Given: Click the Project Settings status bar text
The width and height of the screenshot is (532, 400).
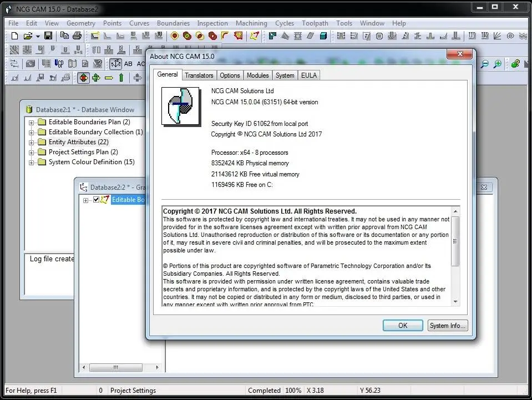Looking at the screenshot, I should click(133, 391).
